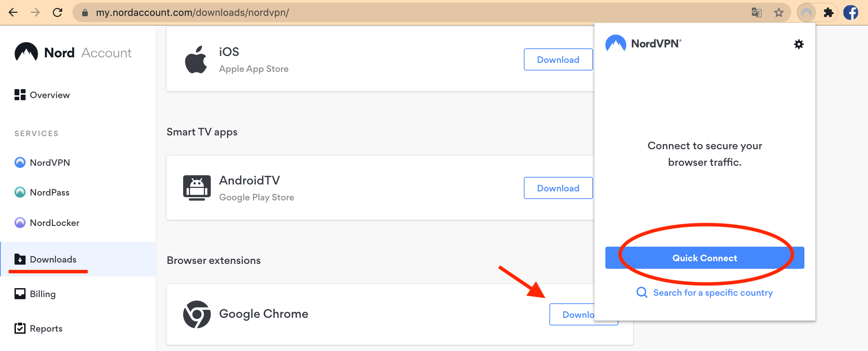
Task: Download the Google Chrome extension
Action: pyautogui.click(x=572, y=314)
